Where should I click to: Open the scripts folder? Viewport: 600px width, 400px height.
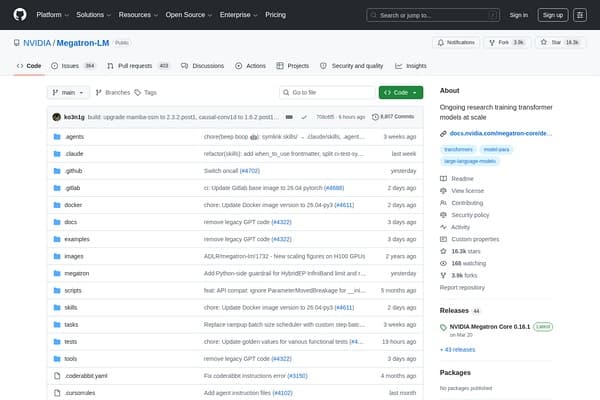click(73, 291)
